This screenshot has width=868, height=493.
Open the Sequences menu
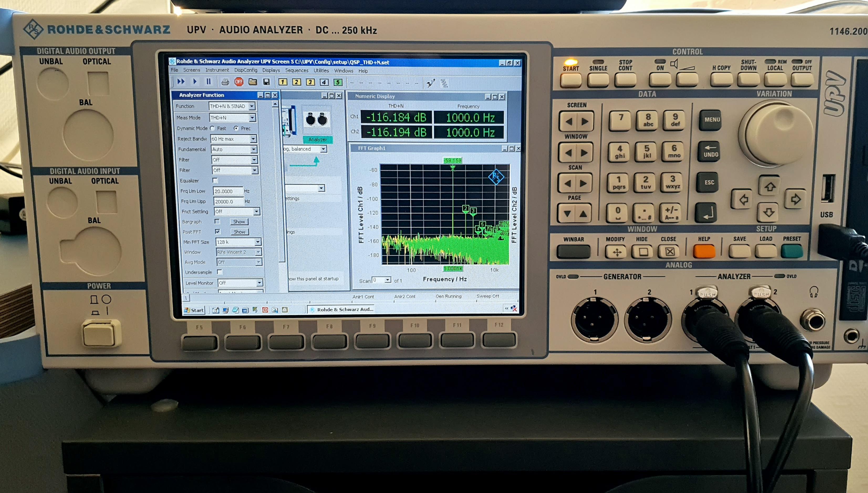297,70
